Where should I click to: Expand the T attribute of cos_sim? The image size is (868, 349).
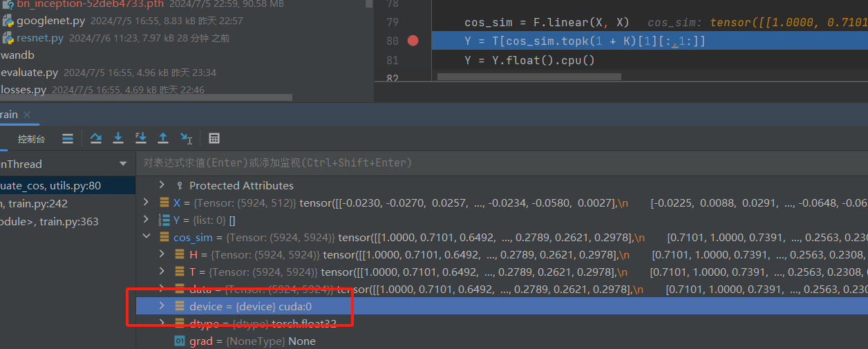(x=162, y=272)
